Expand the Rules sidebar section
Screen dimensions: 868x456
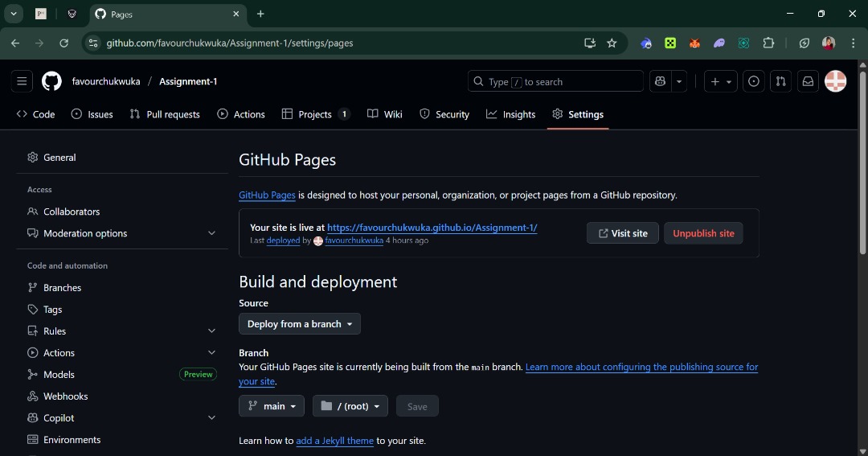[x=122, y=331]
